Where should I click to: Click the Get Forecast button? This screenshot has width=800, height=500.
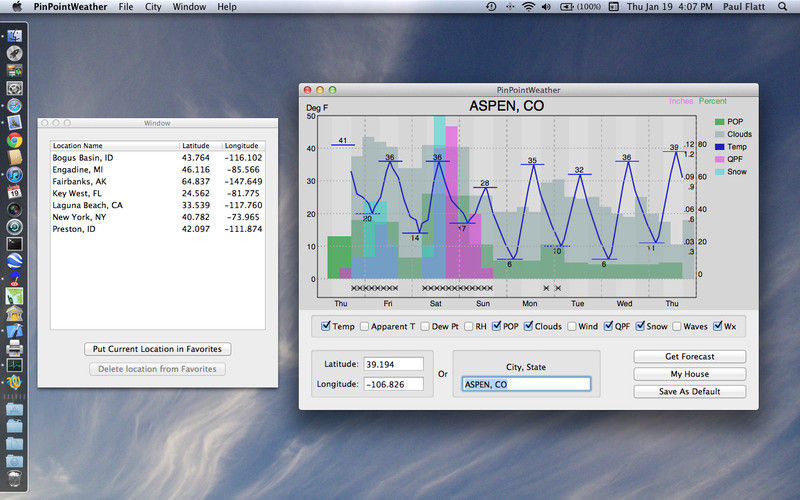pyautogui.click(x=690, y=357)
